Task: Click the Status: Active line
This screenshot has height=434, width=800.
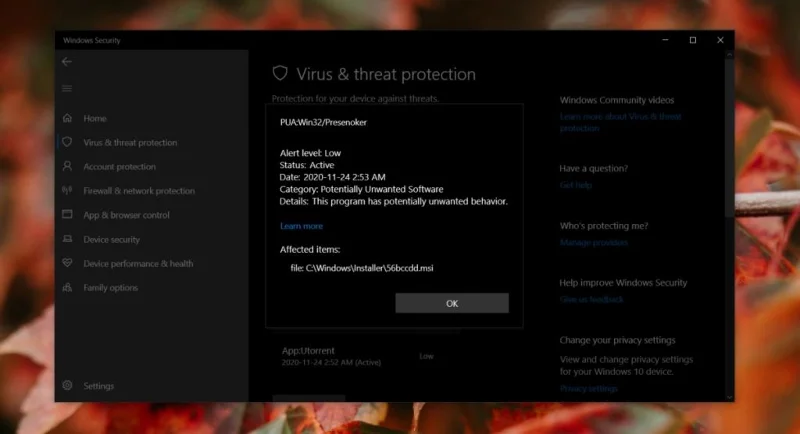Action: pos(307,165)
